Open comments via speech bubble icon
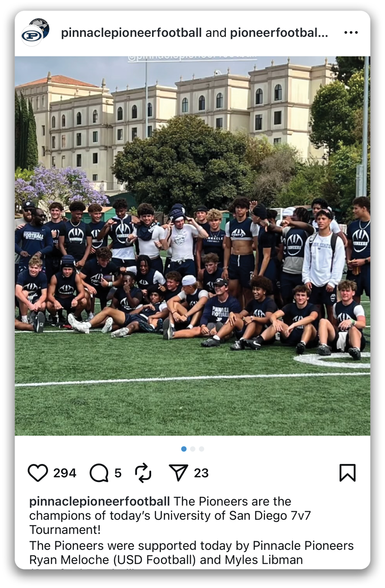 pyautogui.click(x=99, y=473)
